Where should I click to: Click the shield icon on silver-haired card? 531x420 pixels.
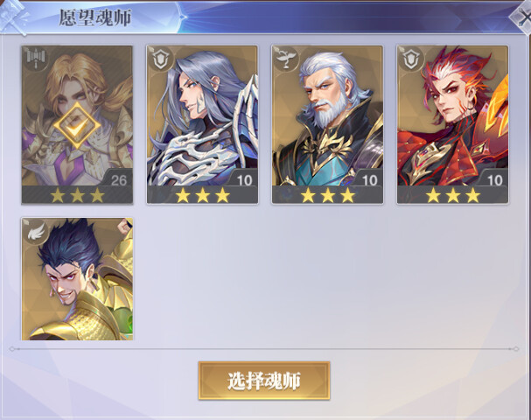(160, 59)
